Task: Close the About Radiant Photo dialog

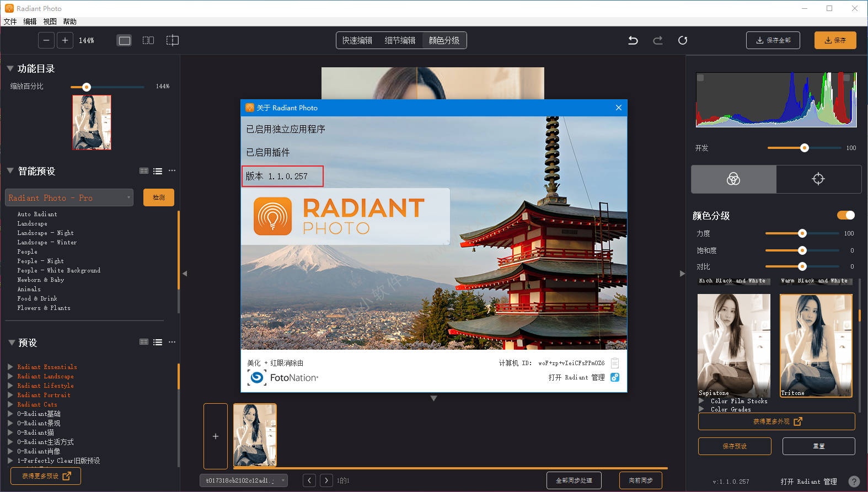Action: (619, 108)
